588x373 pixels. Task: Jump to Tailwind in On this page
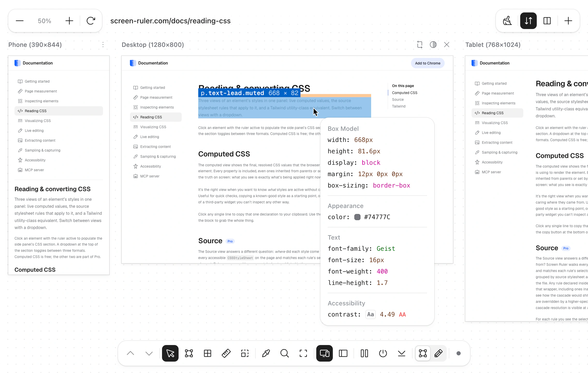(399, 106)
